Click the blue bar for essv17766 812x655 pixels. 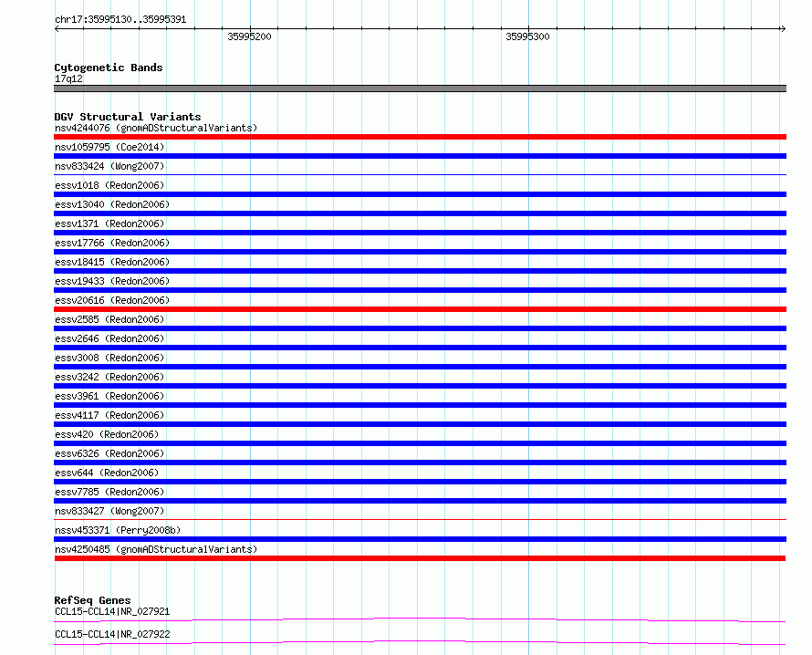point(420,252)
